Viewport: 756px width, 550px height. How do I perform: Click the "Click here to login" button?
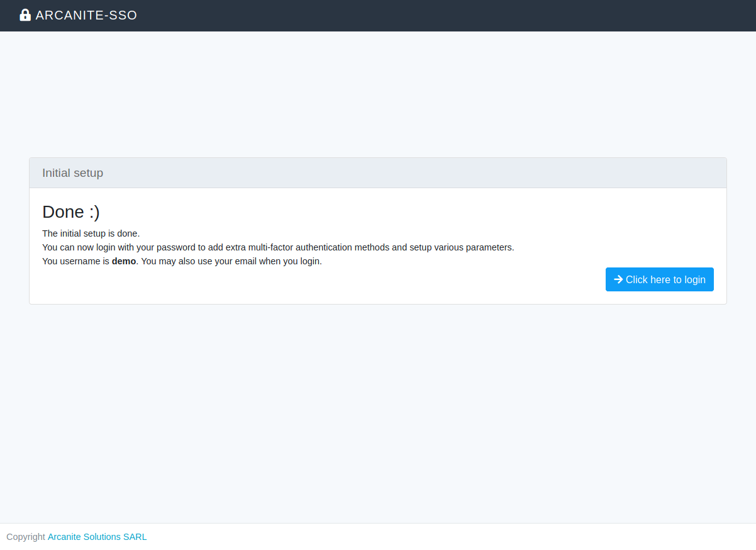tap(660, 279)
